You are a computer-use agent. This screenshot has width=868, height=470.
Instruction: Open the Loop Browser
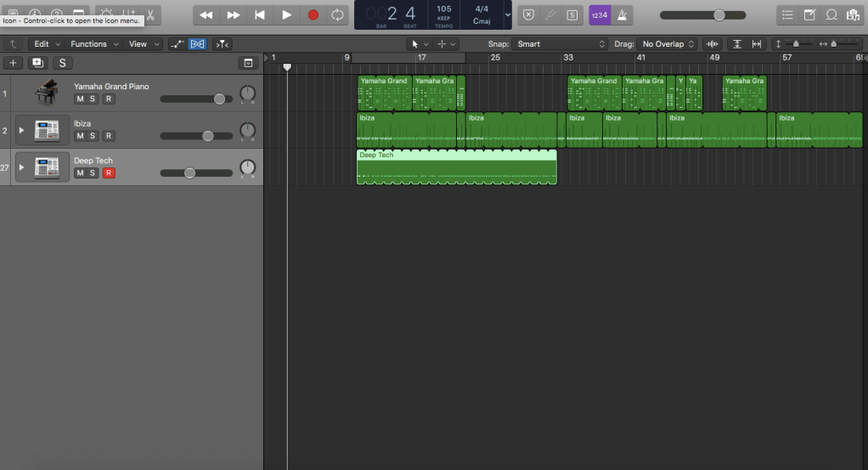[831, 15]
